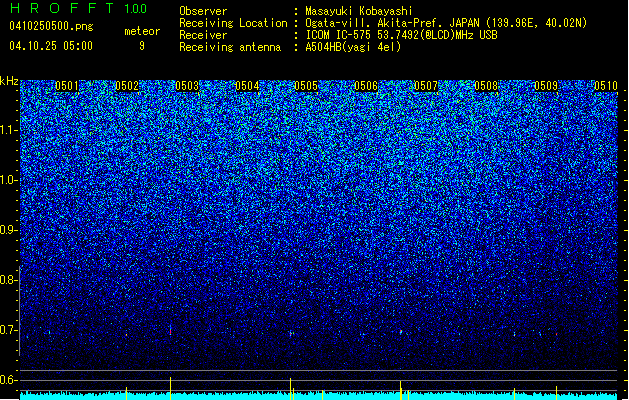The height and width of the screenshot is (400, 629).
Task: Click the 0505 time label
Action: coord(306,86)
